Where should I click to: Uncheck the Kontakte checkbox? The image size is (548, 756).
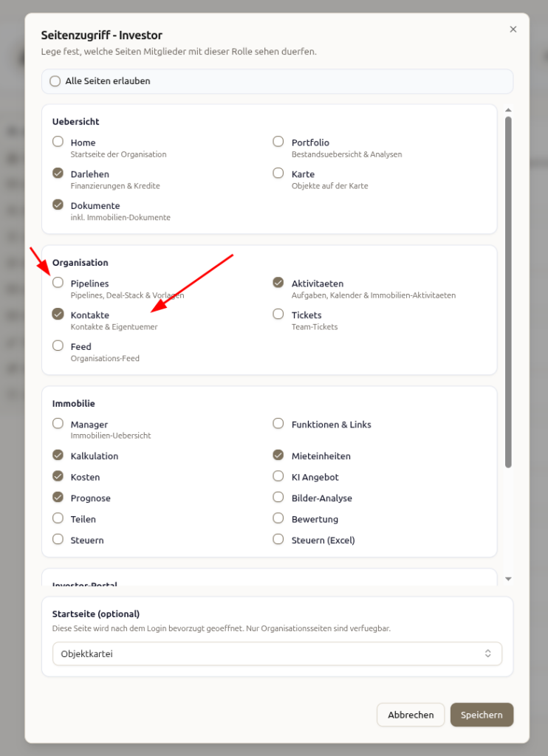click(58, 315)
